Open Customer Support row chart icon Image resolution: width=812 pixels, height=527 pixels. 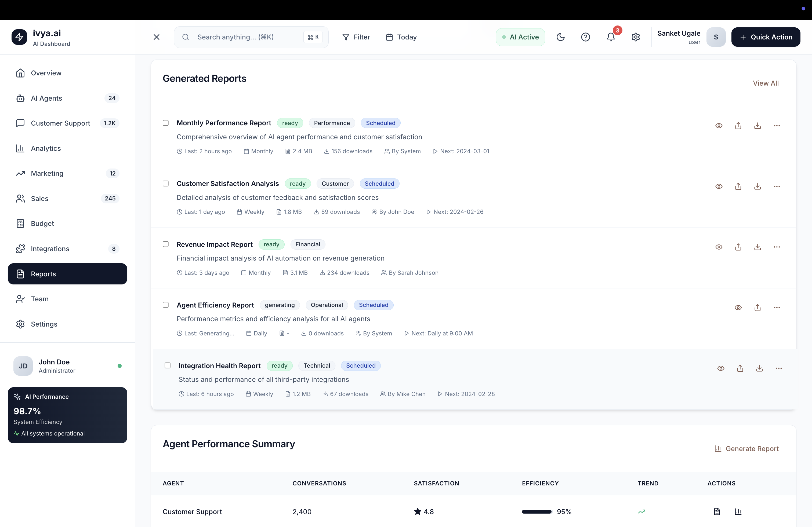[x=738, y=512]
